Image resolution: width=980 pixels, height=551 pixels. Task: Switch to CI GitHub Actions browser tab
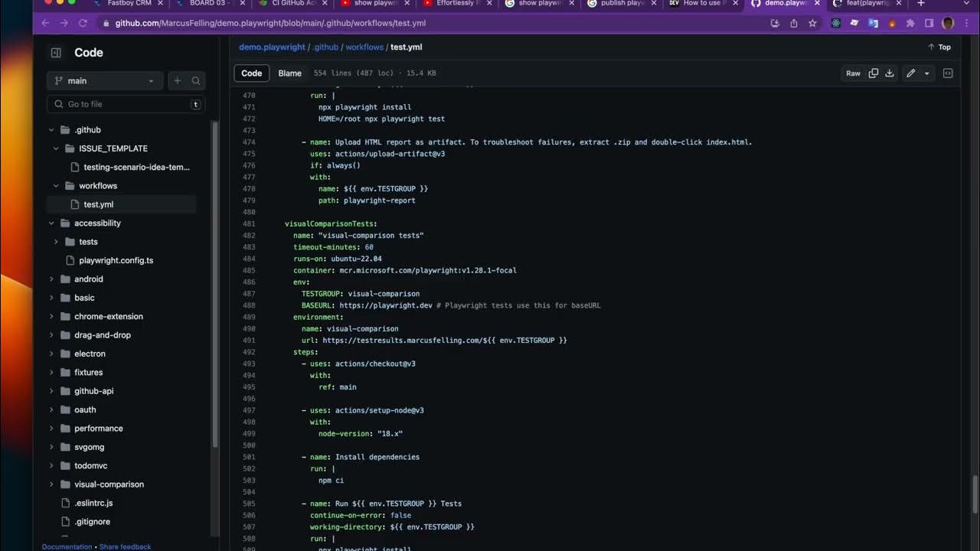click(291, 4)
